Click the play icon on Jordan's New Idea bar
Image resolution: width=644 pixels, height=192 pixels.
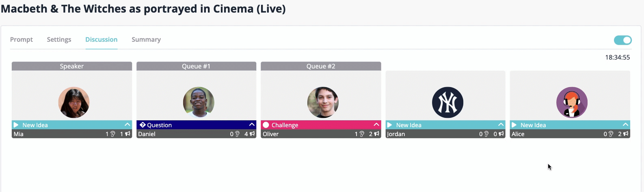point(389,125)
